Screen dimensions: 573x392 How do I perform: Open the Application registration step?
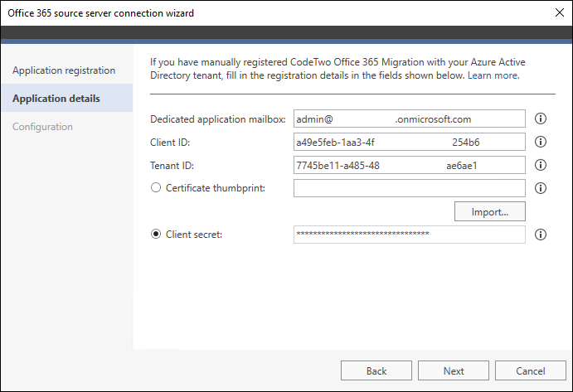coord(64,70)
